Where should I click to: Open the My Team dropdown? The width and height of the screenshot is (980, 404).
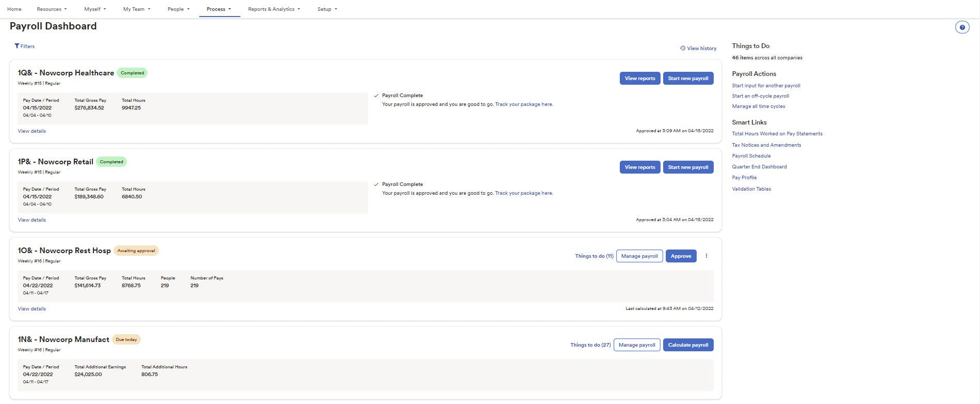point(137,9)
